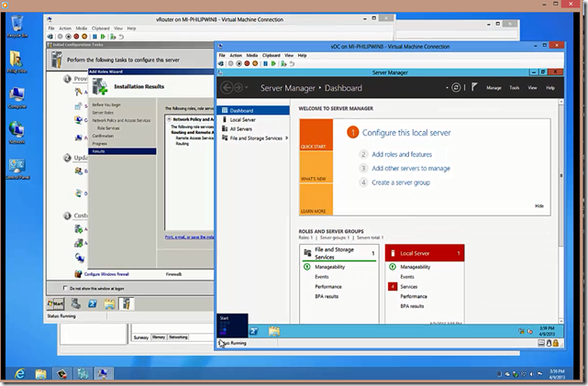Pause the vRouter virtual machine
Image resolution: width=588 pixels, height=386 pixels.
pyautogui.click(x=94, y=37)
